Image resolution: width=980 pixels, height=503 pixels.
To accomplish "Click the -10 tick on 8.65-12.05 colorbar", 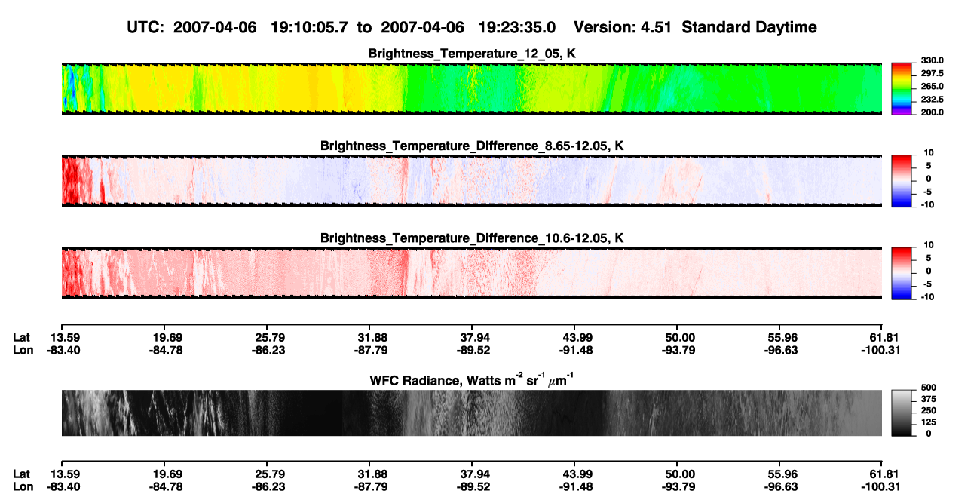I will pos(928,204).
